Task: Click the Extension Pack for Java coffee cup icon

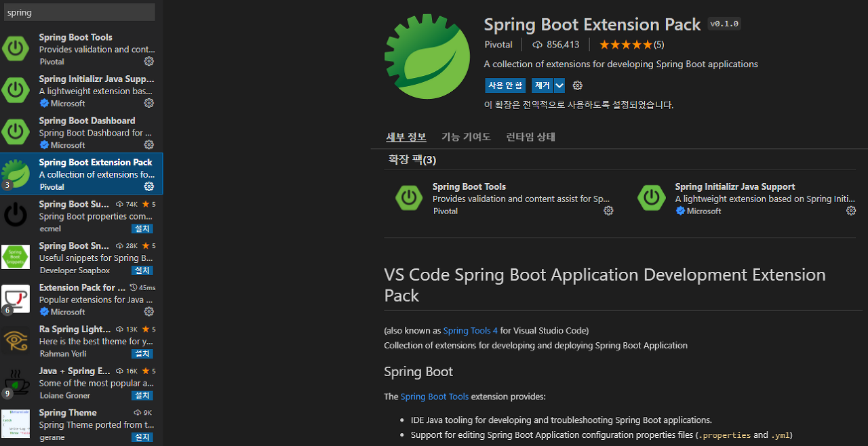Action: 16,299
